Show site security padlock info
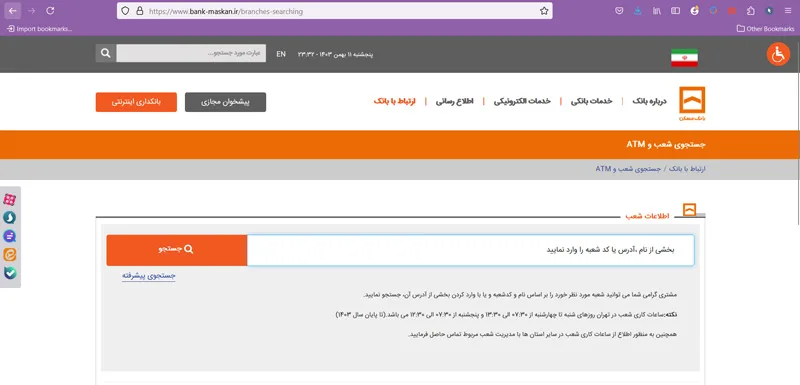 coord(139,11)
